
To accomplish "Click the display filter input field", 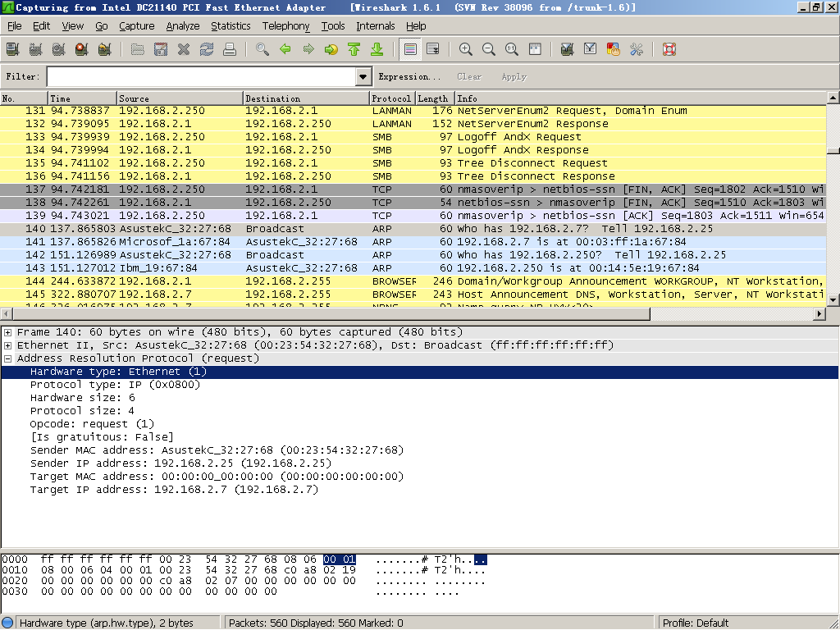I will point(202,76).
